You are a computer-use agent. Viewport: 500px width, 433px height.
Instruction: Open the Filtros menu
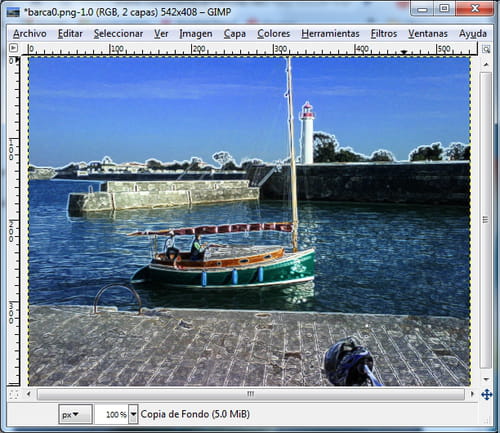tap(384, 34)
